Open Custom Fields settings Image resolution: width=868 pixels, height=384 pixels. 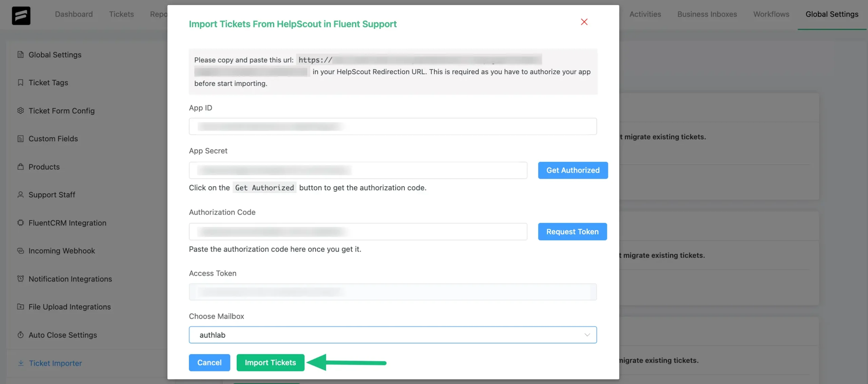53,138
